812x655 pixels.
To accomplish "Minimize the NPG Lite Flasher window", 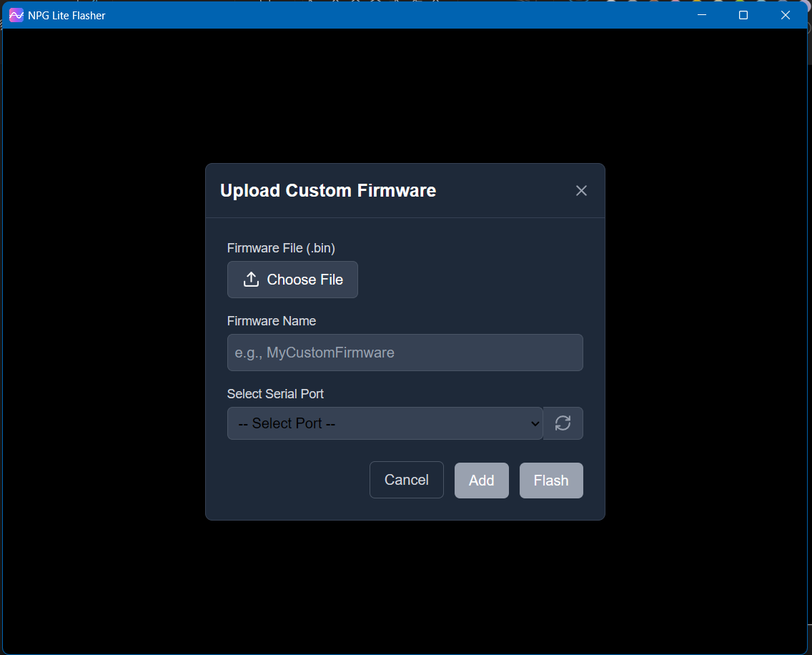I will tap(702, 15).
